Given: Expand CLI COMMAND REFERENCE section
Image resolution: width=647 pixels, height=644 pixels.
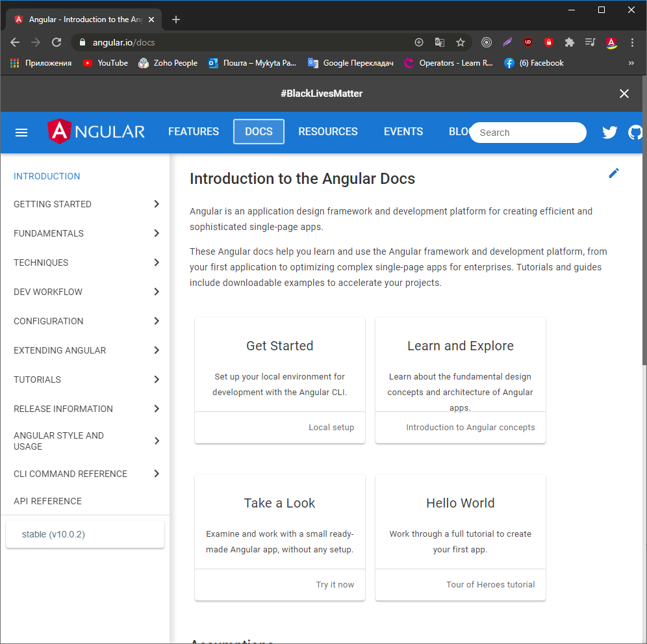Looking at the screenshot, I should tap(85, 474).
